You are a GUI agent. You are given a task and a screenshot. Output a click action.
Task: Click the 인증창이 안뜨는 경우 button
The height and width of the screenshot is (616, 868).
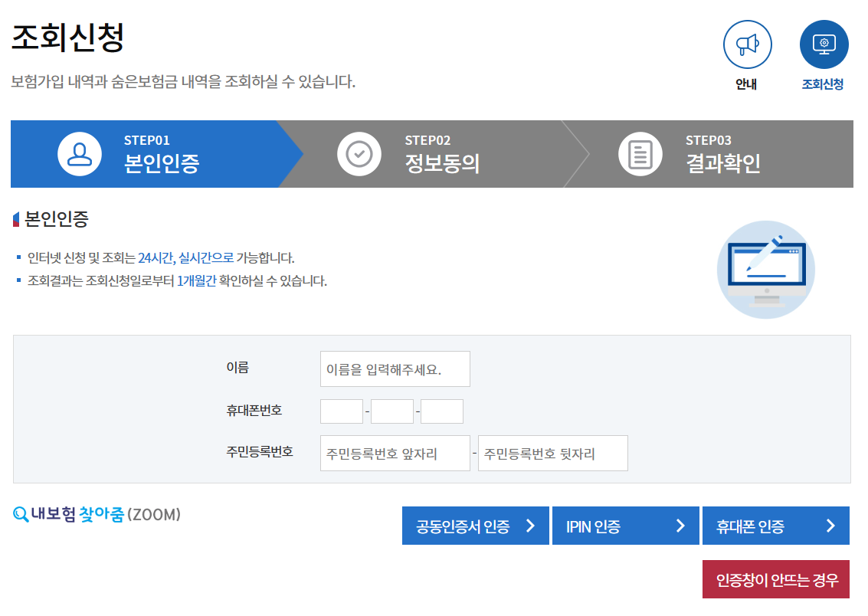click(x=775, y=579)
